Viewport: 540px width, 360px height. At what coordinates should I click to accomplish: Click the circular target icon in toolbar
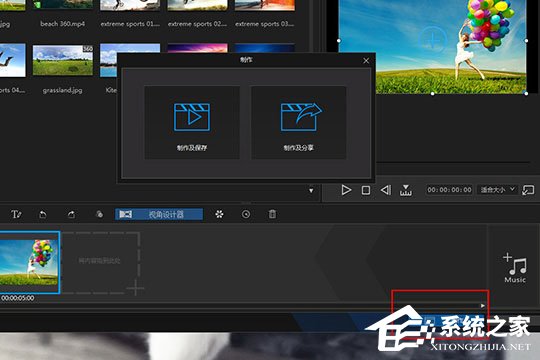click(x=246, y=214)
